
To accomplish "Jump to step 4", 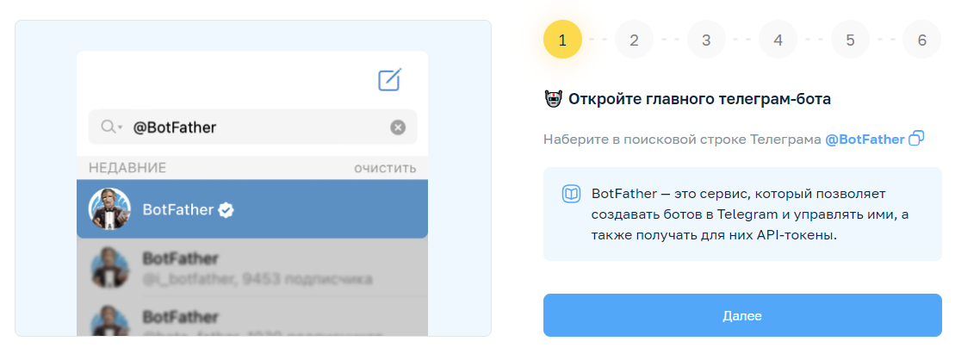I will click(778, 40).
